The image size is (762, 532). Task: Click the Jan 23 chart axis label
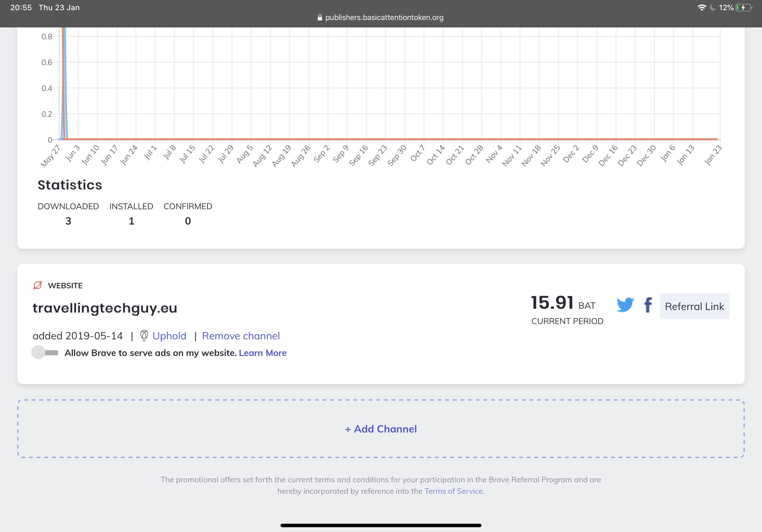coord(713,155)
